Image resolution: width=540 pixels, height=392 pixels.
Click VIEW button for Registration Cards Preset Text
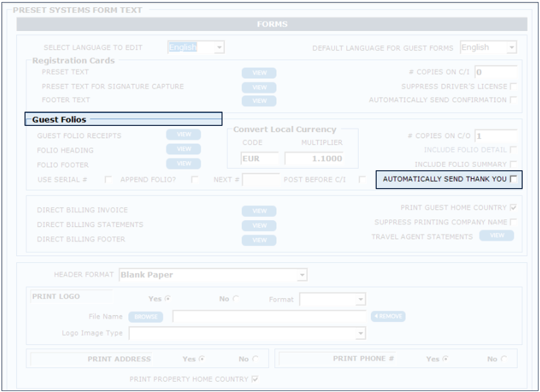[x=259, y=73]
